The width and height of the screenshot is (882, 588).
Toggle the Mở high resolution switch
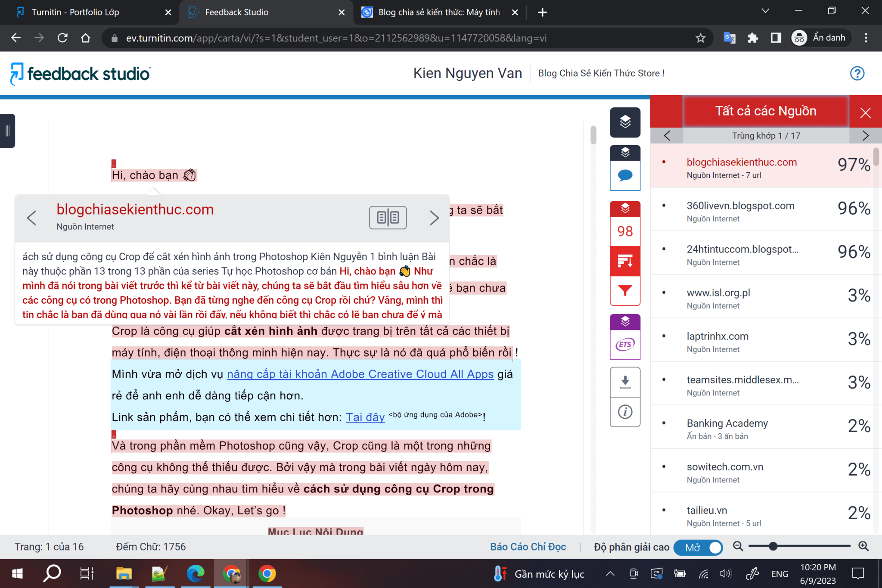(698, 548)
